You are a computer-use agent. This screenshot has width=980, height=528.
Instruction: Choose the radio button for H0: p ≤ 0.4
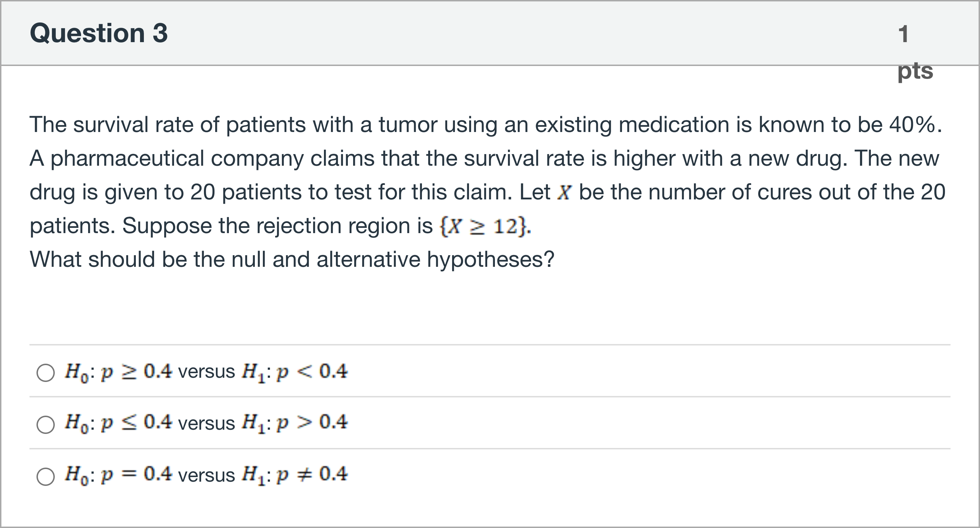(46, 424)
